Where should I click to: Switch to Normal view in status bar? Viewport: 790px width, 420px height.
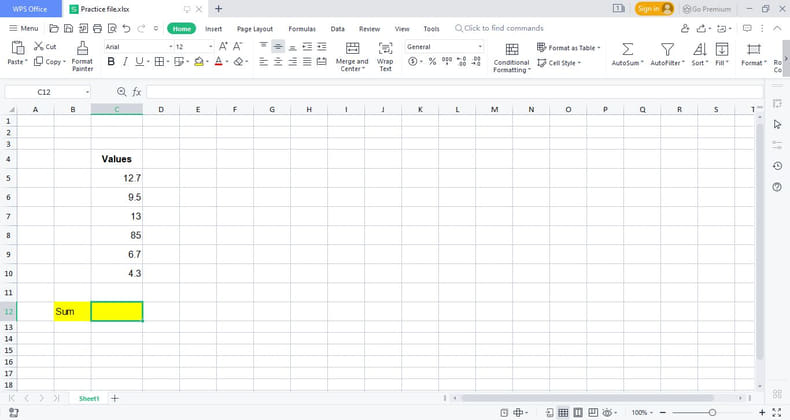coord(563,412)
